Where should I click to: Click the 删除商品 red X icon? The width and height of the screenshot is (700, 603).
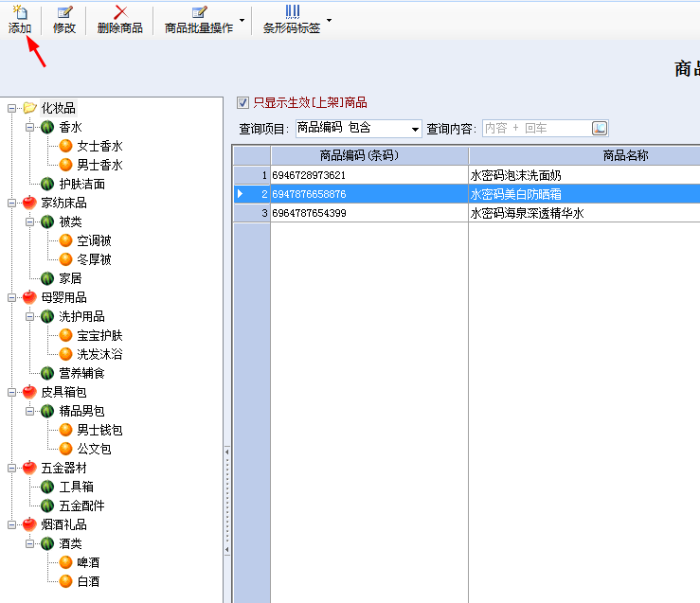coord(120,11)
